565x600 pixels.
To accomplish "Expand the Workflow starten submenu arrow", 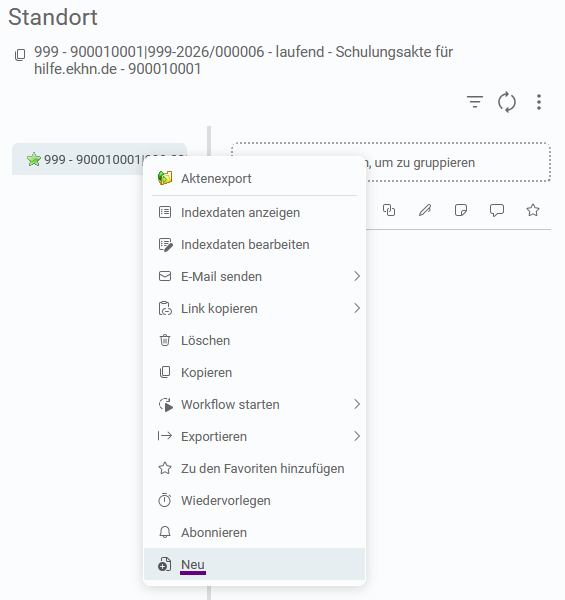I will point(357,404).
